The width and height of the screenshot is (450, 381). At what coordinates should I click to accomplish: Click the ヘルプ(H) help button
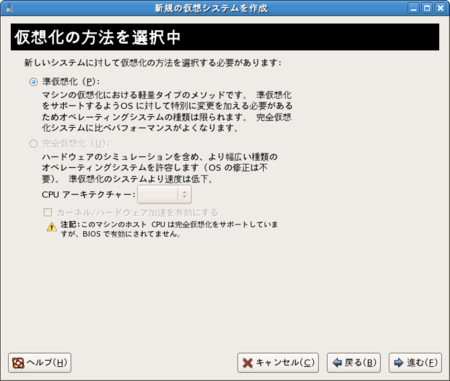(40, 363)
